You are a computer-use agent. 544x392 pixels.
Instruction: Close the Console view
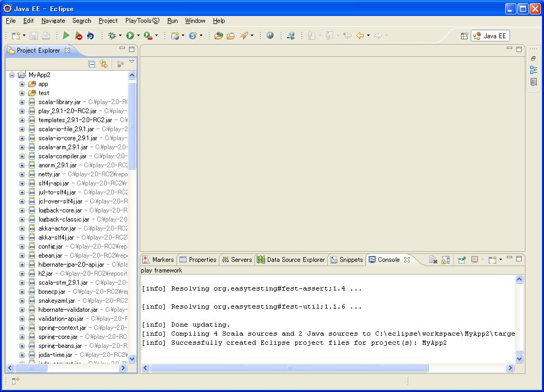click(407, 260)
